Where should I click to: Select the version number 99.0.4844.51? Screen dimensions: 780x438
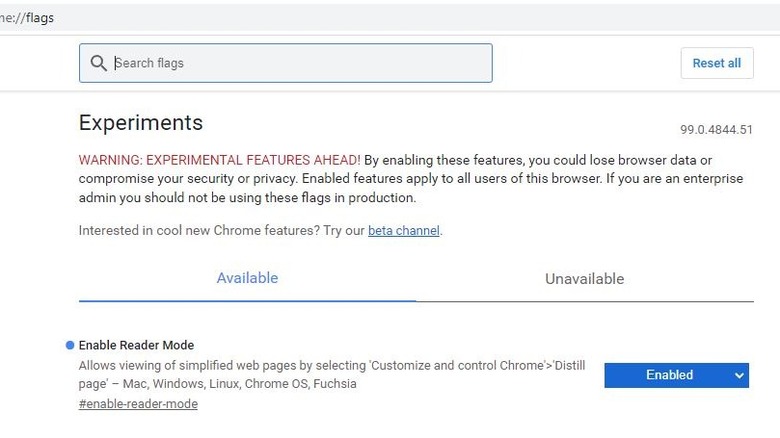(716, 130)
